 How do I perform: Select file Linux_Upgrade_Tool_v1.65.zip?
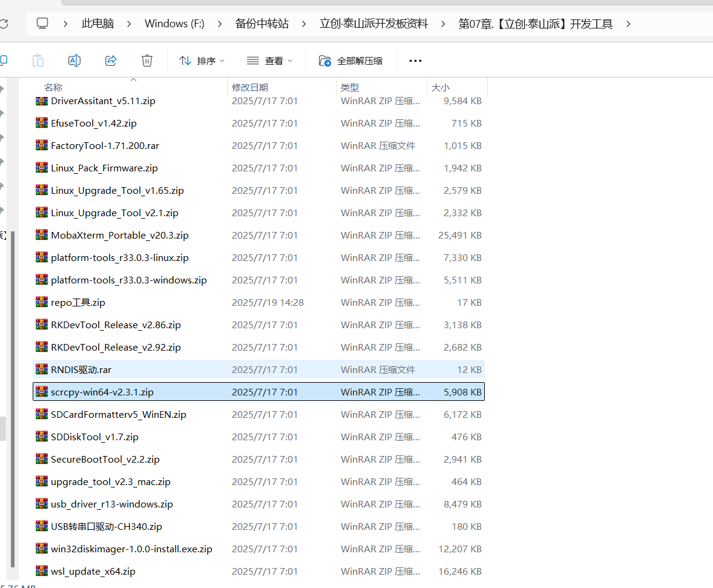pos(258,190)
